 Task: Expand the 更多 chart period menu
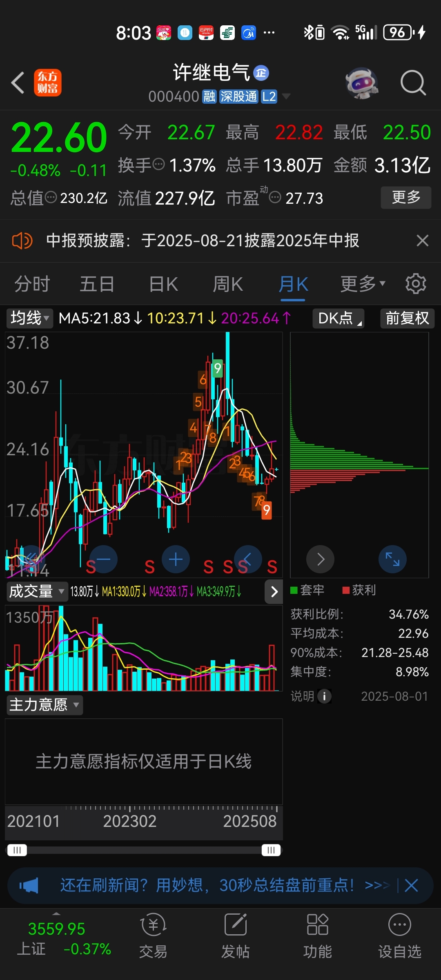point(363,284)
